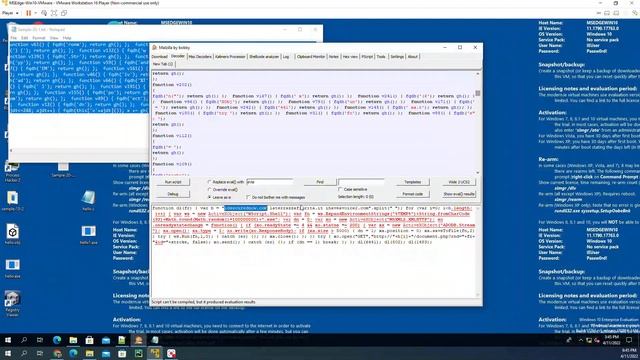Focus the 'Replace eval() with' text field
The image size is (640, 360).
269,182
